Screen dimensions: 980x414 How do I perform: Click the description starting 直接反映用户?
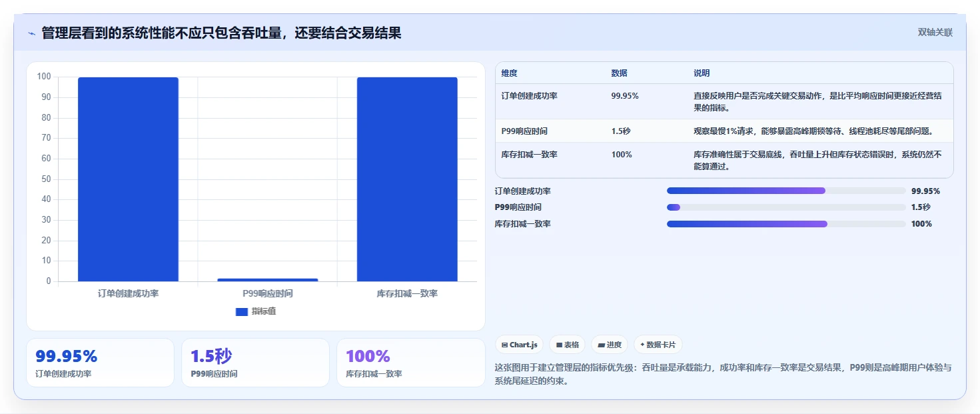(x=817, y=101)
